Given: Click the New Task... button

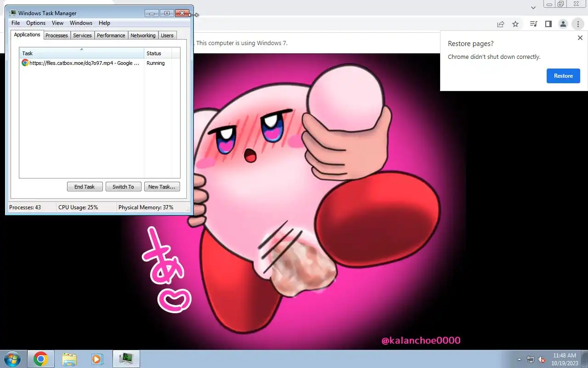Looking at the screenshot, I should (x=162, y=187).
